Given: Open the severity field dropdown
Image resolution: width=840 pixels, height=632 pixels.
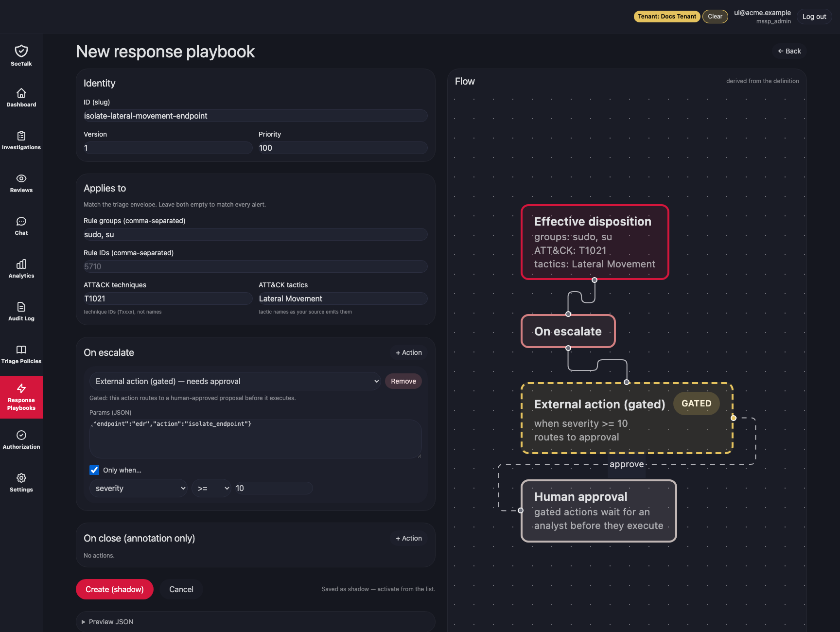Looking at the screenshot, I should pyautogui.click(x=139, y=488).
